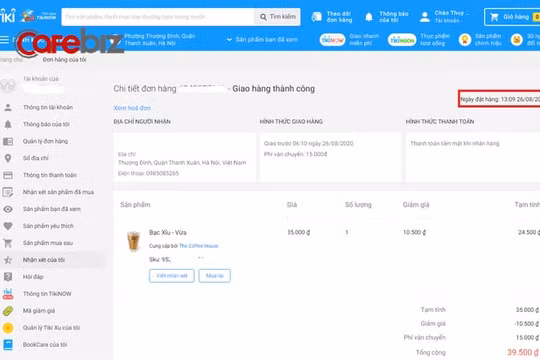Focus the product search input field
The width and height of the screenshot is (540, 360).
158,17
